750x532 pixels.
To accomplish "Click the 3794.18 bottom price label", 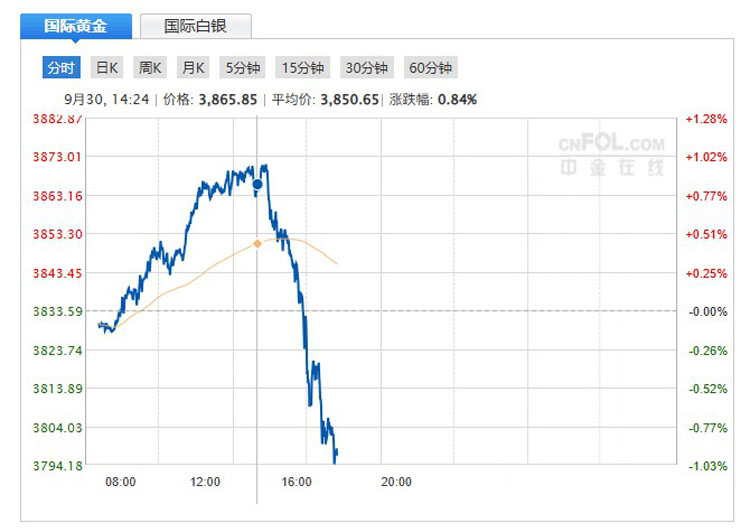I will tap(58, 465).
